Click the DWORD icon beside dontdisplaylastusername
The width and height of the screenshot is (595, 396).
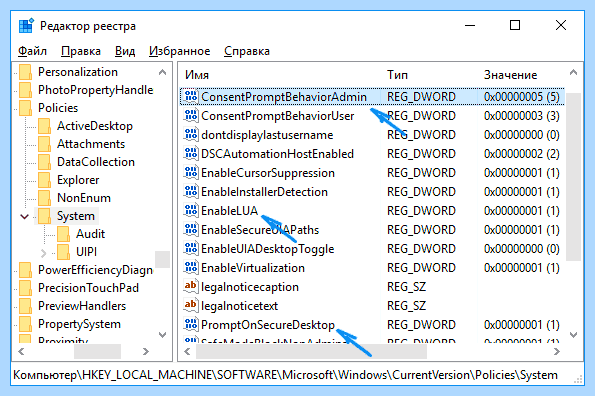(x=191, y=134)
